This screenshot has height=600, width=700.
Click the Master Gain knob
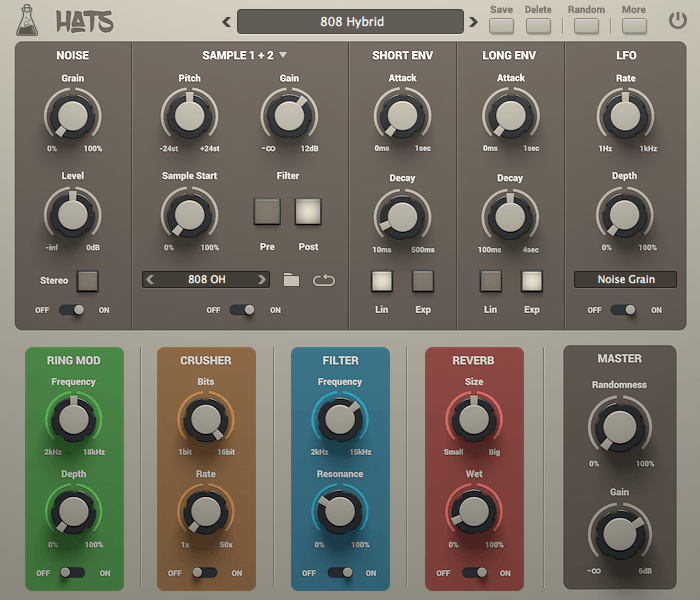(x=618, y=531)
